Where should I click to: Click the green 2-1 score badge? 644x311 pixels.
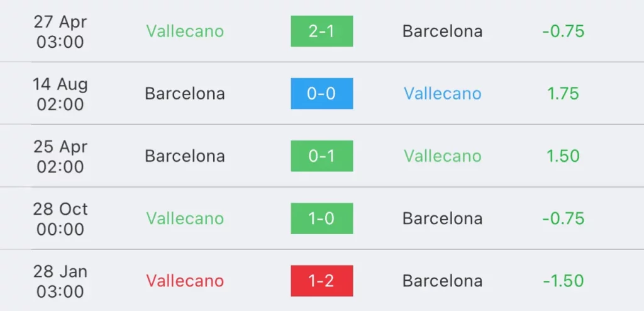[x=321, y=31]
